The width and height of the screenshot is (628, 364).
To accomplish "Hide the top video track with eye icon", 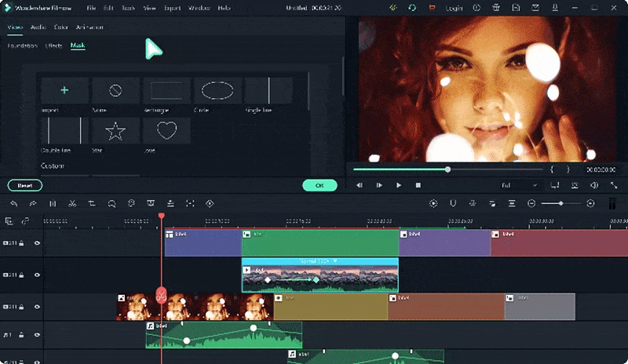I will coord(37,243).
